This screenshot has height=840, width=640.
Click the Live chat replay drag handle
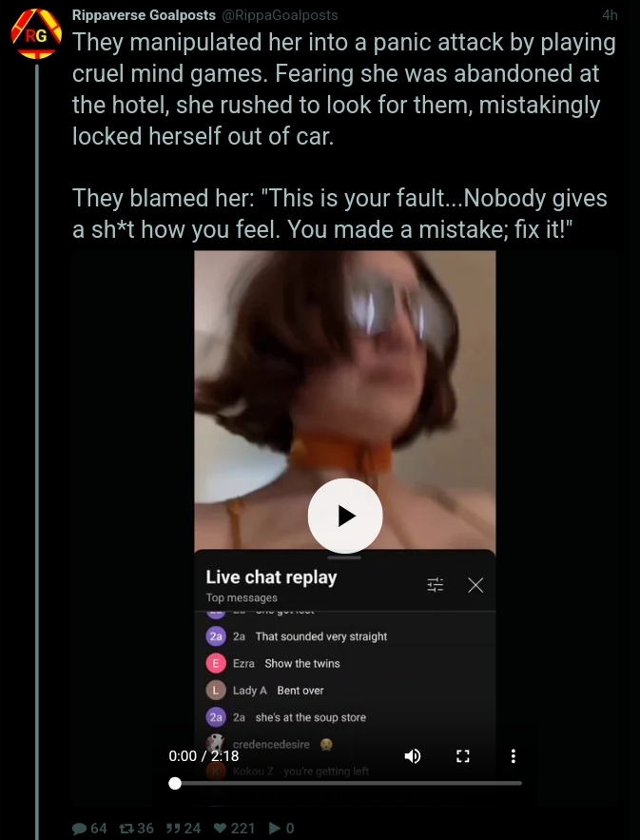344,557
